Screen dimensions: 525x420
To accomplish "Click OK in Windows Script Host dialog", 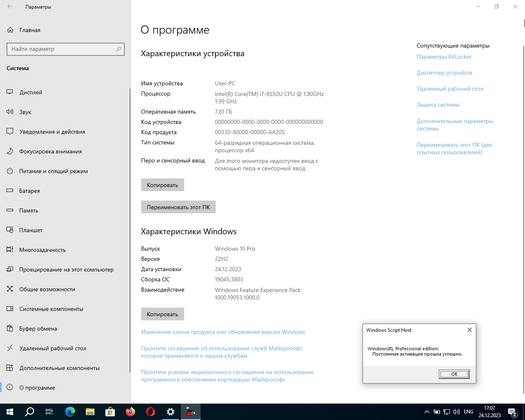I will click(454, 374).
